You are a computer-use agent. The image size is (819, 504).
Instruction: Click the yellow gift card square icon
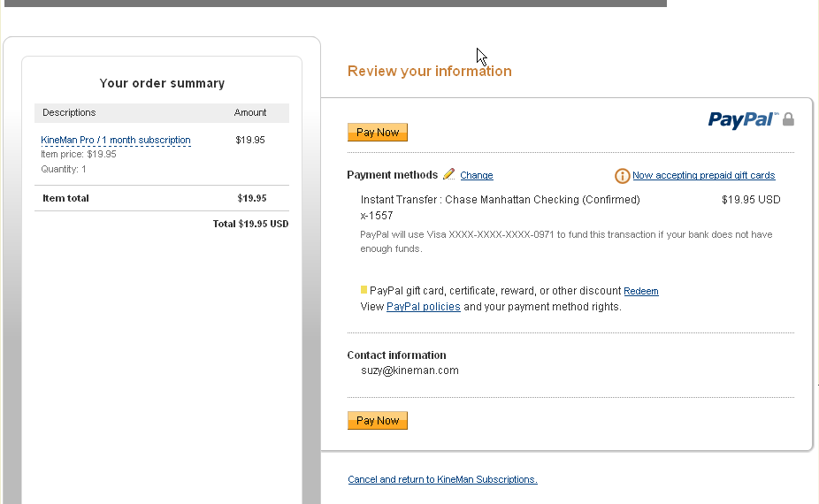click(364, 290)
